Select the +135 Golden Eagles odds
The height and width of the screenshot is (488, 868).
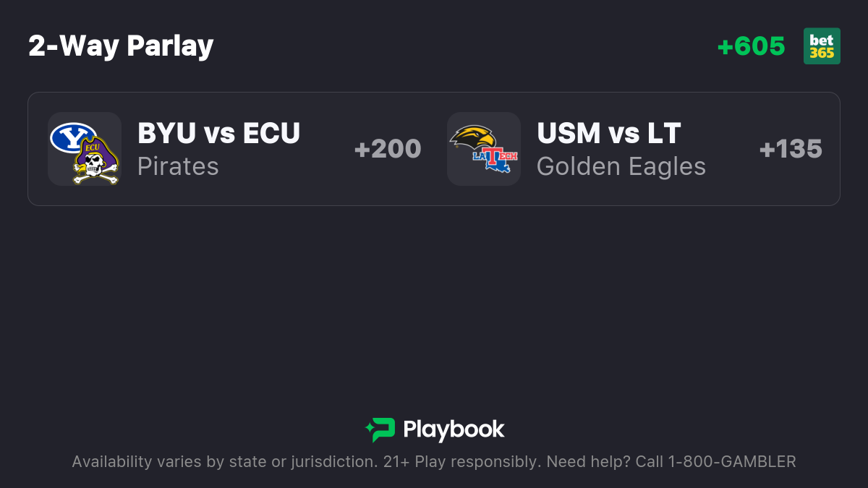coord(791,149)
